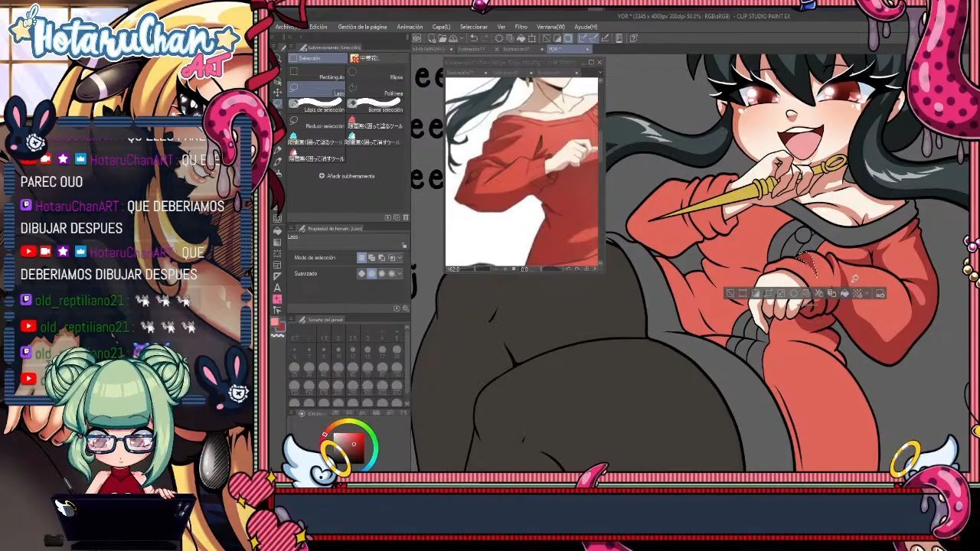Viewport: 980px width, 551px height.
Task: Open the Ventana(W) menu
Action: tap(550, 27)
